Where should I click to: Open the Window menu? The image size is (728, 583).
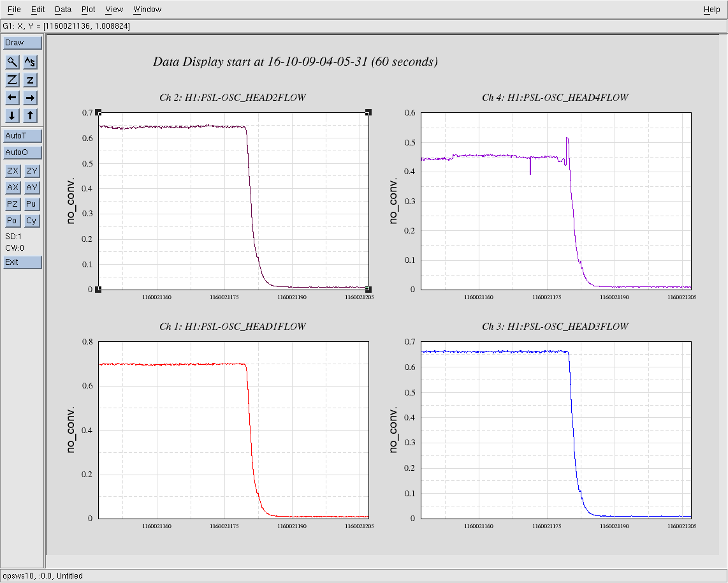(147, 10)
